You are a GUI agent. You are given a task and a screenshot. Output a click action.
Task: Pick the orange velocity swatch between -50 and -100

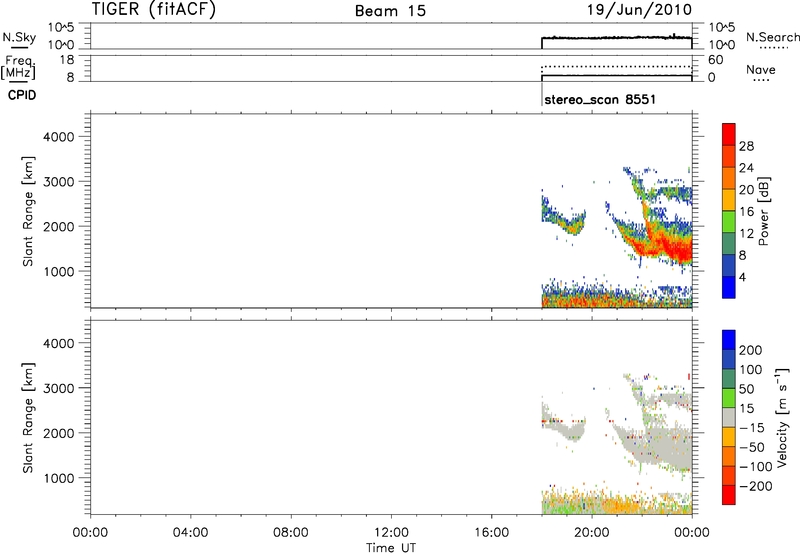(x=729, y=456)
